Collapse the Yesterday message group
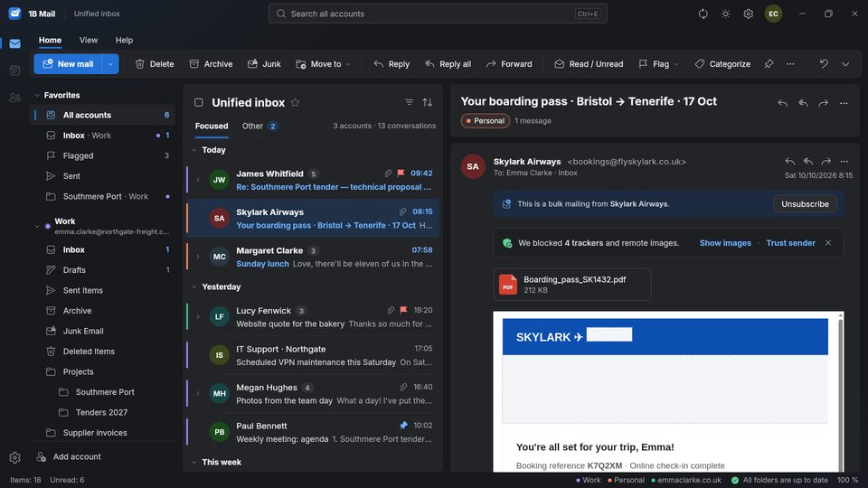The height and width of the screenshot is (488, 868). pos(194,287)
